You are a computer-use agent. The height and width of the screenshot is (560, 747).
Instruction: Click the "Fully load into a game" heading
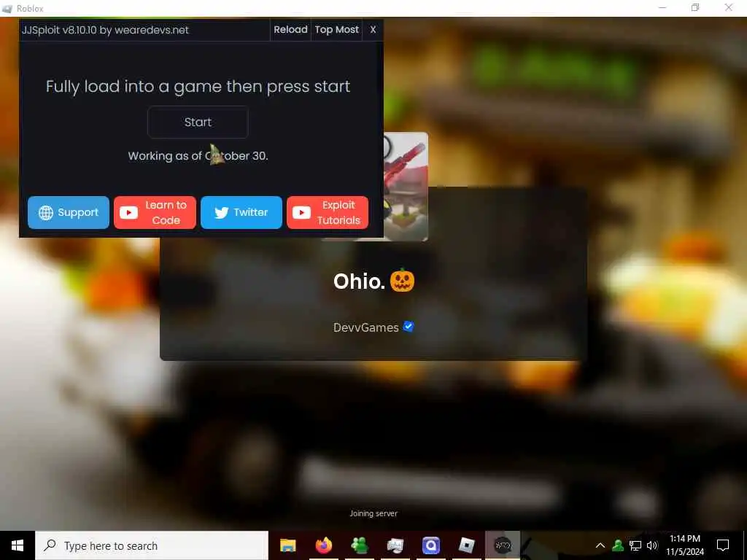(x=198, y=87)
